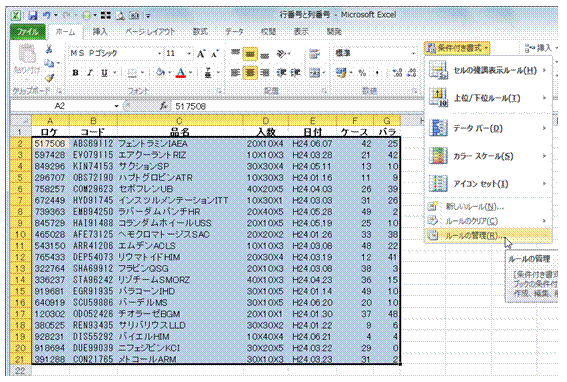Switch to the 挿入 ribbon tab

click(100, 32)
